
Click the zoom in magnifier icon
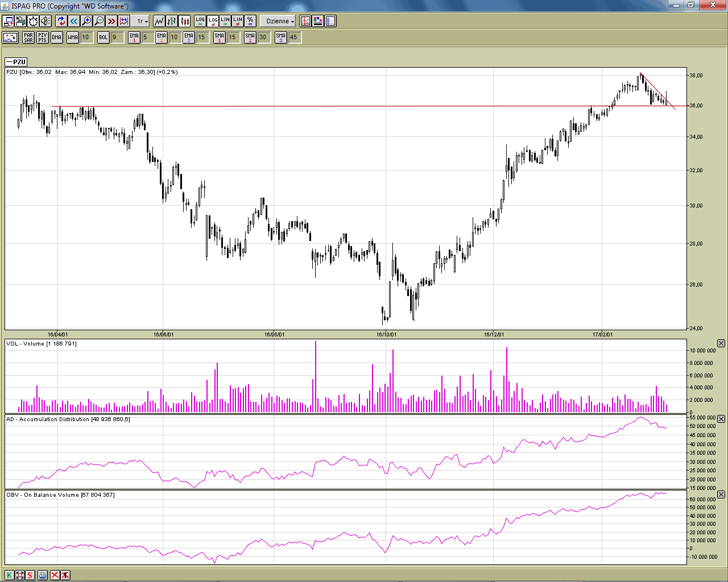86,21
